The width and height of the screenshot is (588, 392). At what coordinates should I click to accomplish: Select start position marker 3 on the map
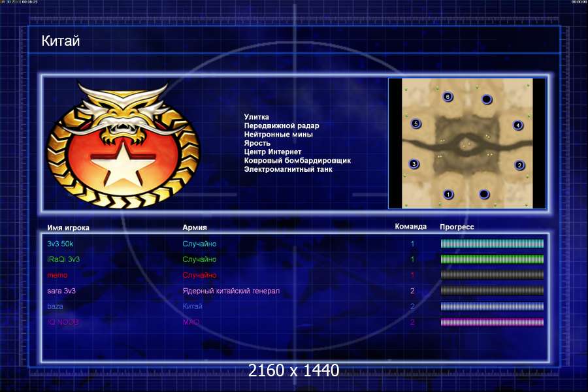414,164
